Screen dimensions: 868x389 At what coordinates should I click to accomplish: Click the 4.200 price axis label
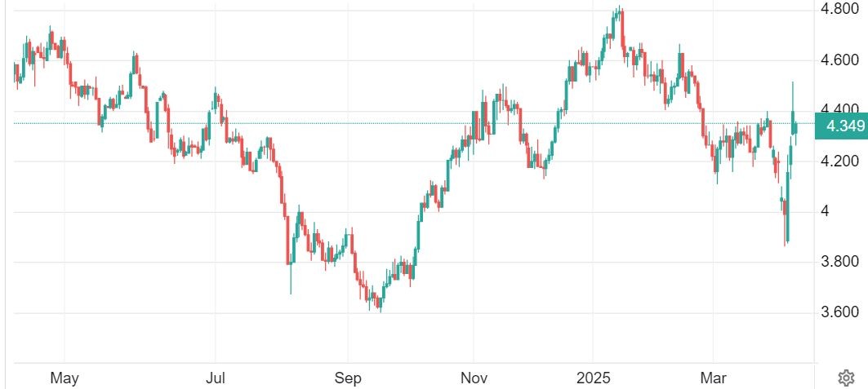tap(838, 161)
